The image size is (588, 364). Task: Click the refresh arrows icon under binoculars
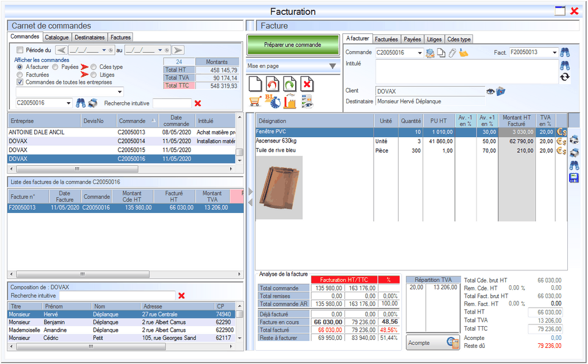pos(565,78)
